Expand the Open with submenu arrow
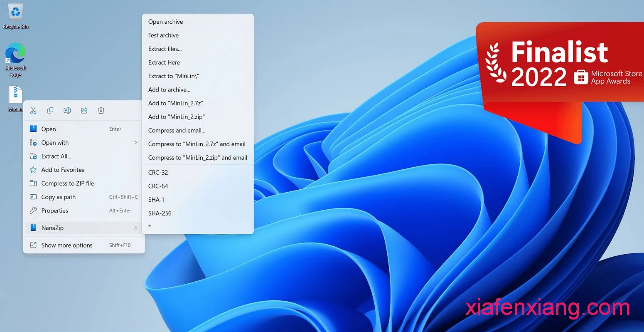The height and width of the screenshot is (332, 644). [x=135, y=143]
